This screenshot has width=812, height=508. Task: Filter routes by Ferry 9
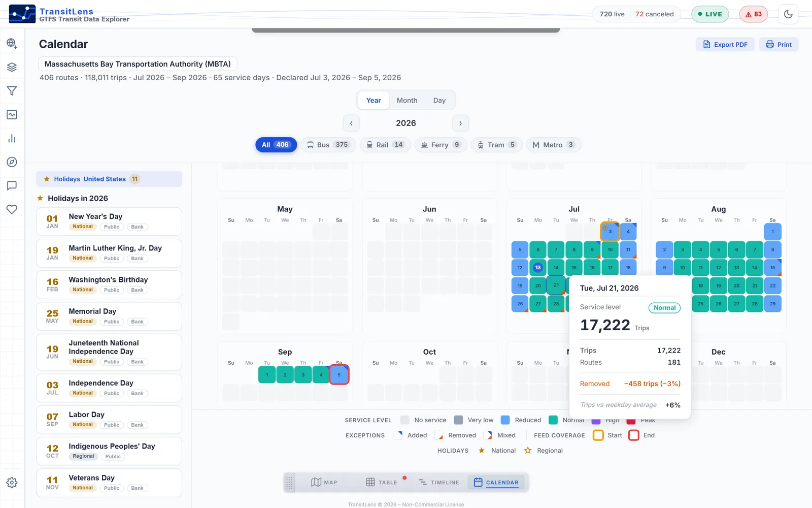[441, 145]
